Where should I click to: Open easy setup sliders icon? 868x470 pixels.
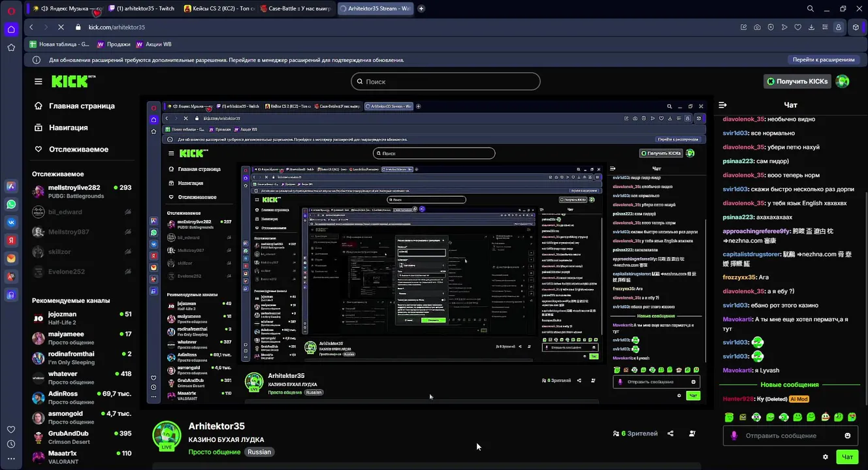826,27
